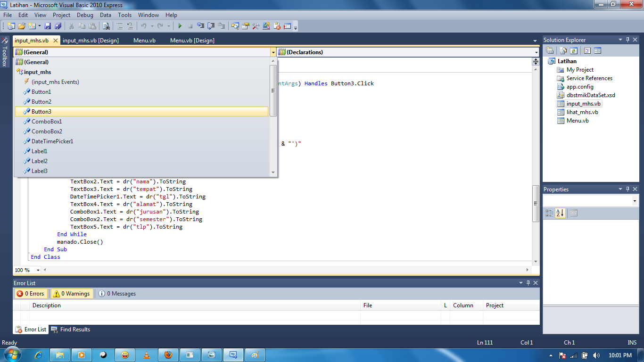Click the Refresh icon in Solution Explorer
644x362 pixels.
click(573, 50)
